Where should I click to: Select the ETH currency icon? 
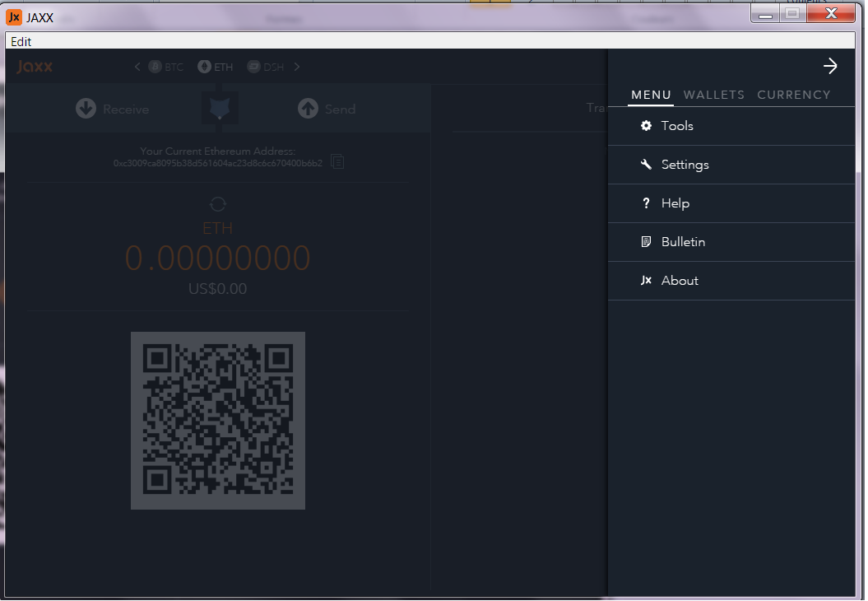203,67
